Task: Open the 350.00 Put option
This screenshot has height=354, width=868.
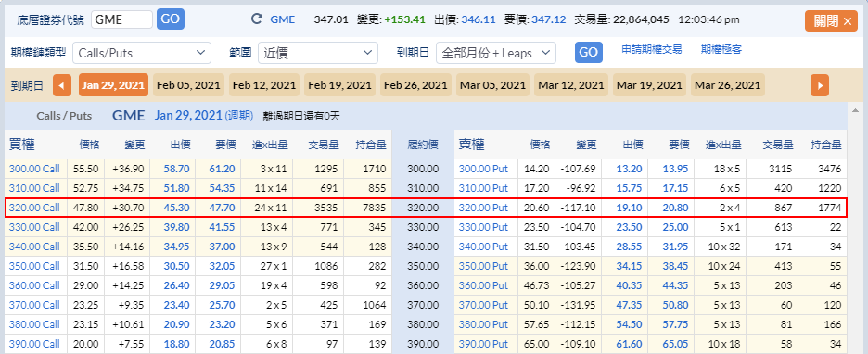Action: (483, 266)
